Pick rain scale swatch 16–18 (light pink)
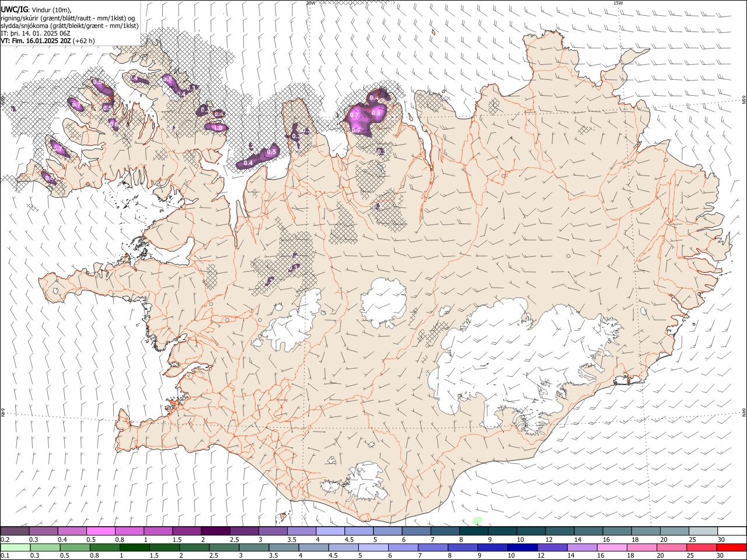This screenshot has height=560, width=747. tap(611, 548)
